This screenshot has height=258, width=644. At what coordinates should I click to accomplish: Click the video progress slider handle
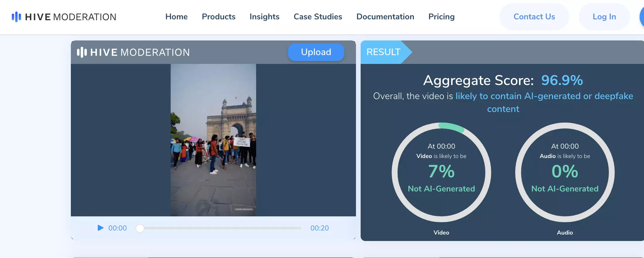(x=140, y=228)
